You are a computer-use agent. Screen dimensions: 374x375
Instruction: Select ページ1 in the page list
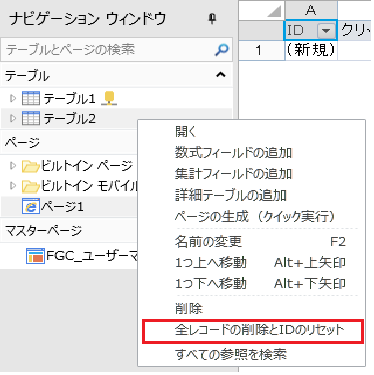tap(62, 207)
